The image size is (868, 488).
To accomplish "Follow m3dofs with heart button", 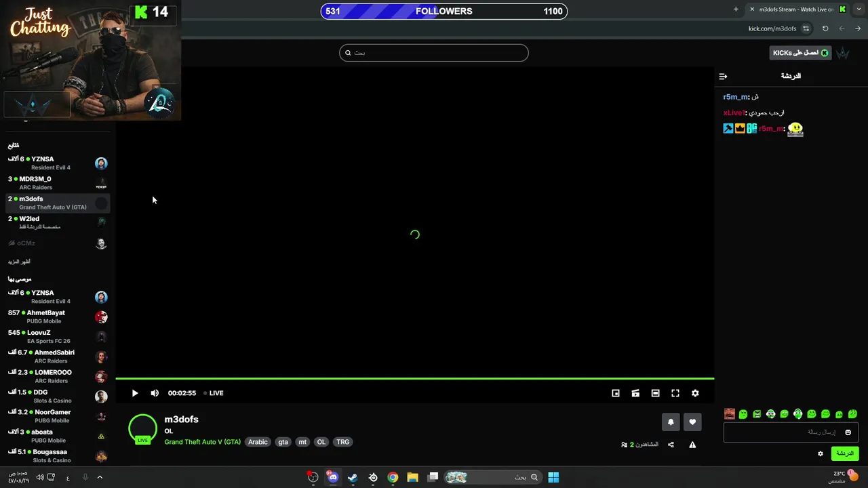I will point(692,422).
